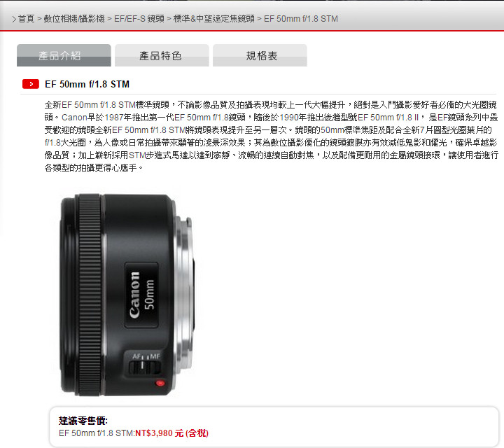Navigate to 標準&中望遠定焦鏡頭 category
The image size is (504, 448).
(213, 19)
